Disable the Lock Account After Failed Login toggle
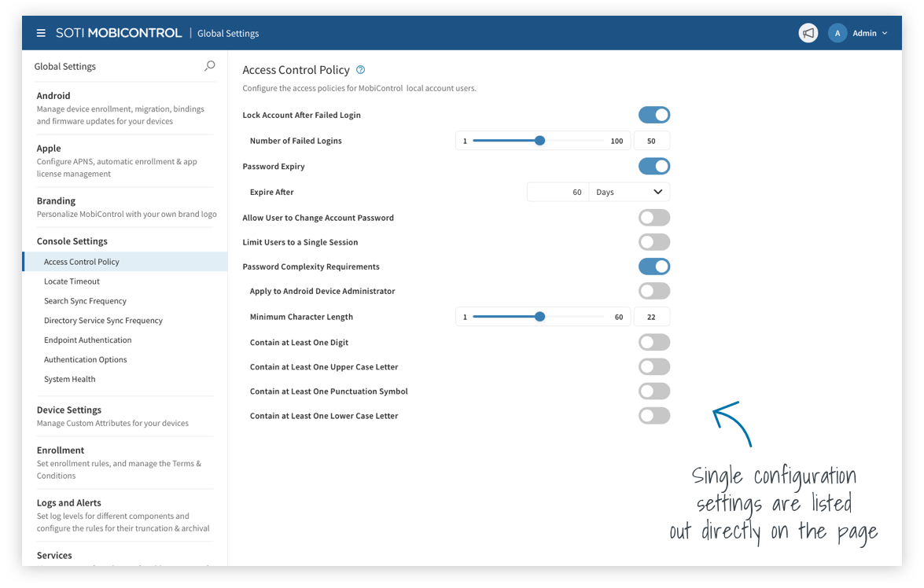This screenshot has height=588, width=924. pos(654,115)
